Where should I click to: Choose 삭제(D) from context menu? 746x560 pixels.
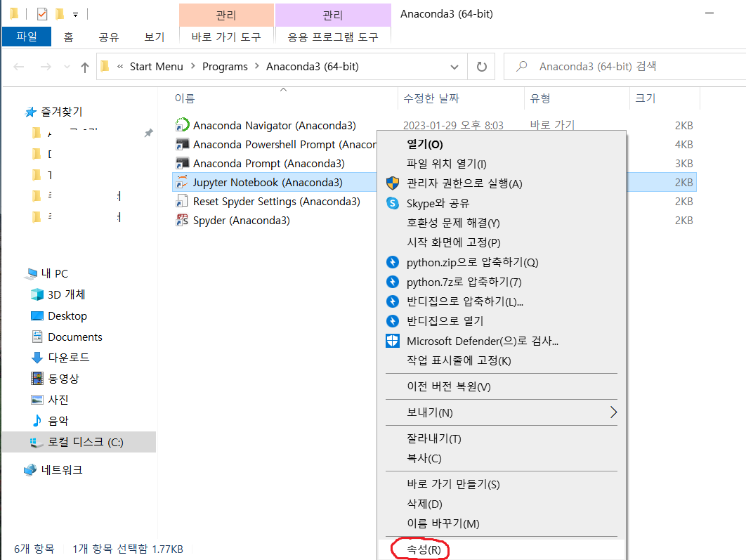[502, 503]
